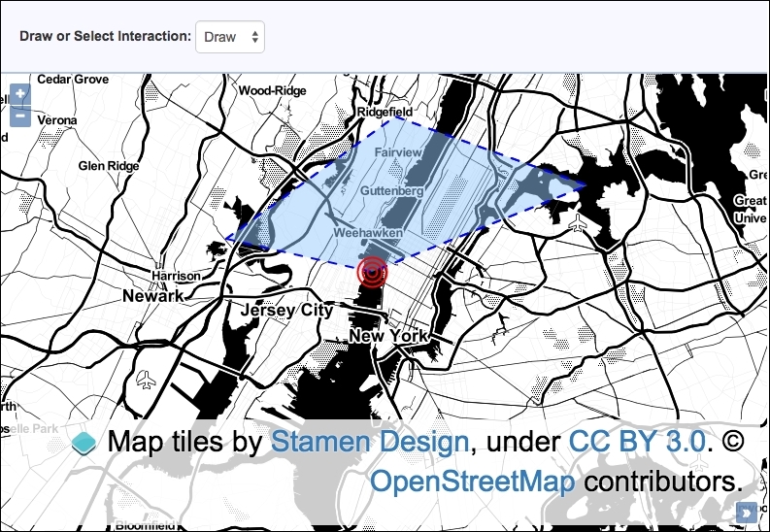This screenshot has height=532, width=770.
Task: Open the CC BY 3.0 license link
Action: coord(637,441)
